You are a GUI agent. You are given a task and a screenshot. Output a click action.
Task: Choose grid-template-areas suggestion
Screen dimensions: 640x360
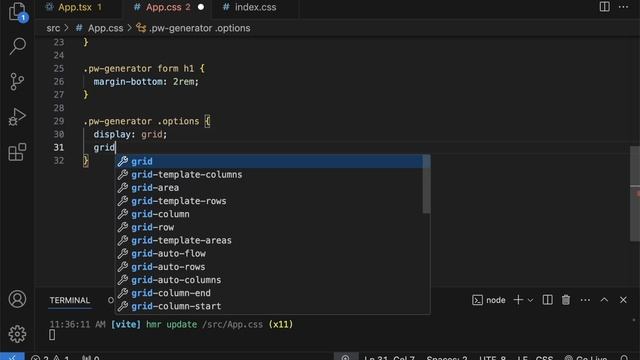point(269,240)
